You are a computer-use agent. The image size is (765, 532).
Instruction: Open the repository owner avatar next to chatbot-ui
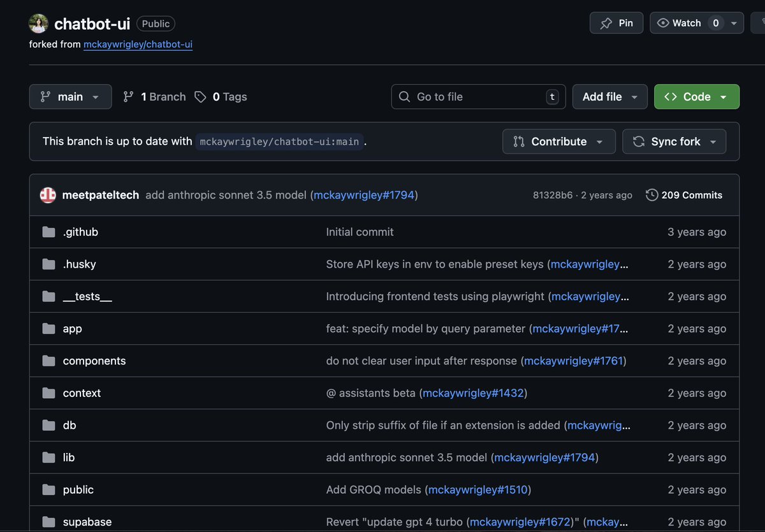pyautogui.click(x=38, y=24)
